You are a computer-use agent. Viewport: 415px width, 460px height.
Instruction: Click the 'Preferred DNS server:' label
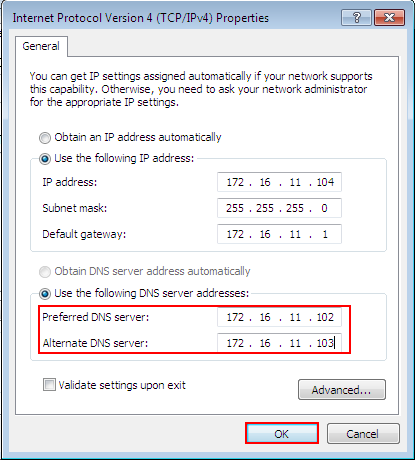[96, 317]
